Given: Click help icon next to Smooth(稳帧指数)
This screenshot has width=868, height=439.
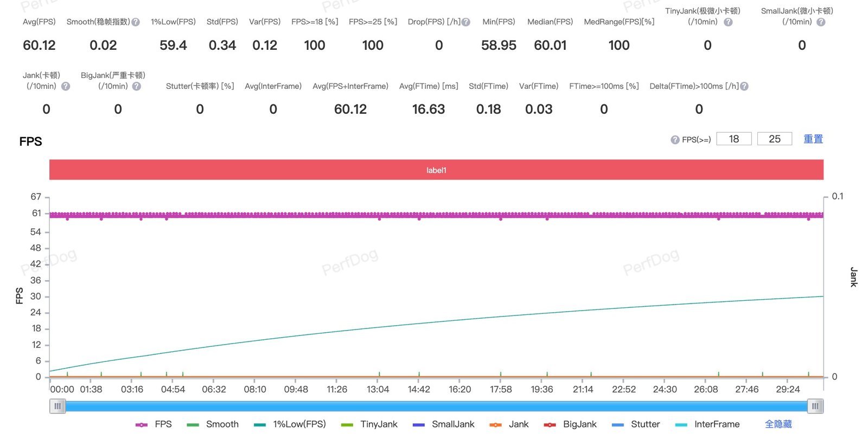Looking at the screenshot, I should 136,22.
